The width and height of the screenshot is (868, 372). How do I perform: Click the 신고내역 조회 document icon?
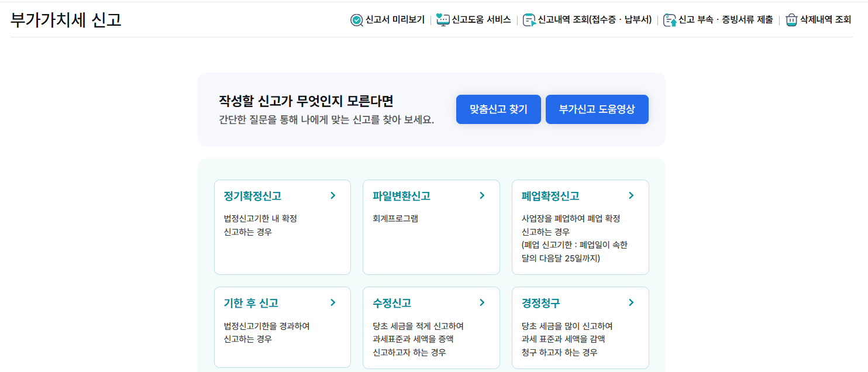[529, 20]
